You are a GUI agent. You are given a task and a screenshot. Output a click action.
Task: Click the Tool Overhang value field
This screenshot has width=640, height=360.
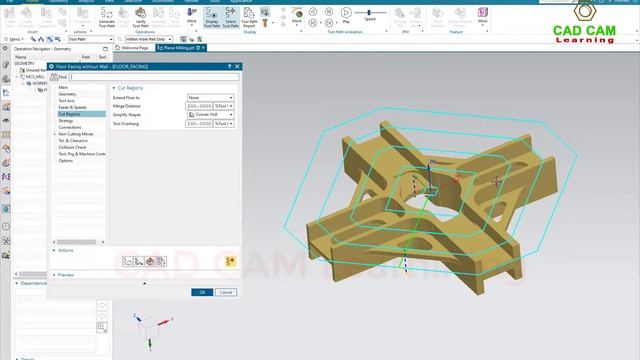coord(199,123)
